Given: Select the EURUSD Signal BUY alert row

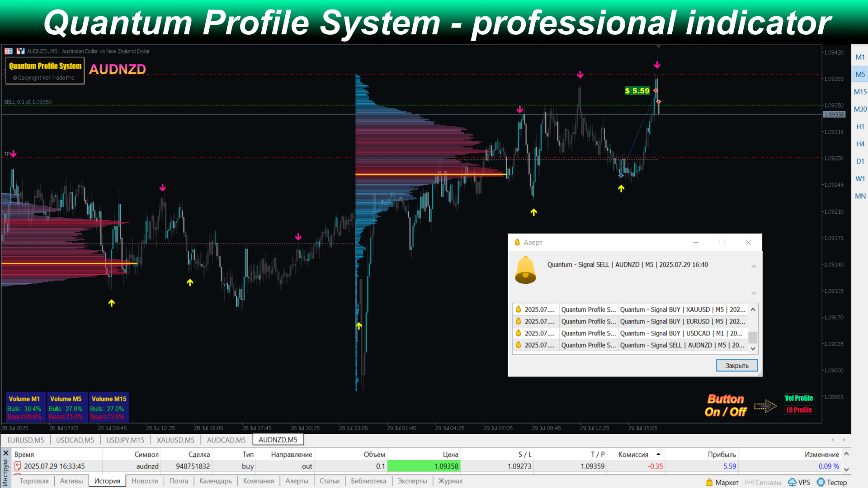Looking at the screenshot, I should (631, 321).
